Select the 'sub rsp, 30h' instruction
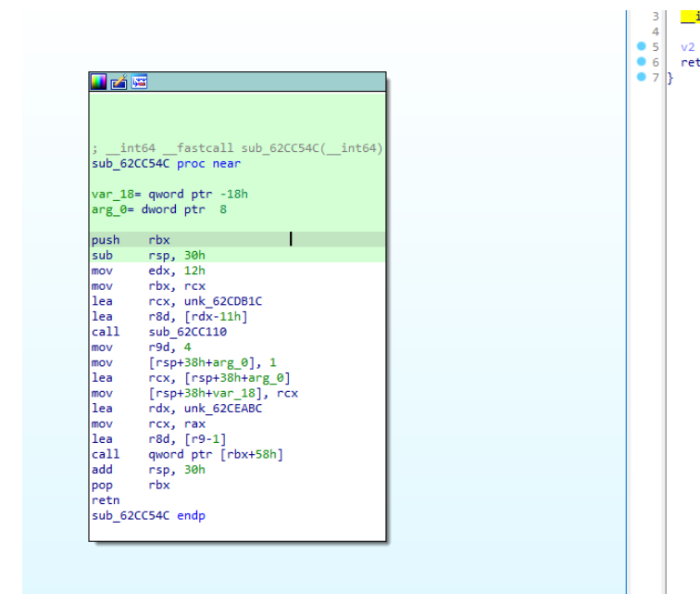The height and width of the screenshot is (606, 700). coord(148,255)
